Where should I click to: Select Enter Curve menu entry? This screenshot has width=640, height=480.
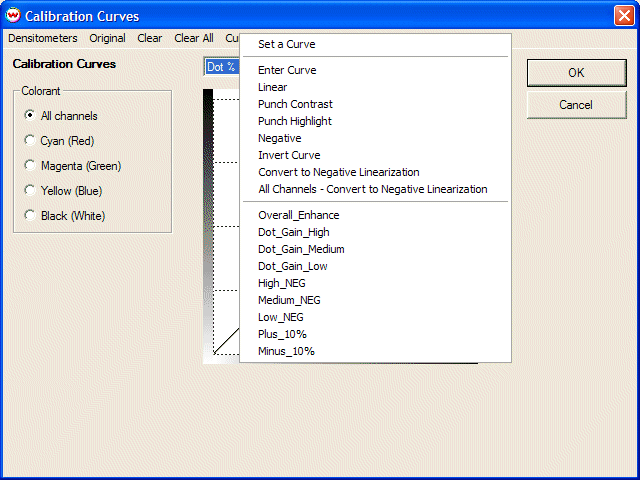287,71
